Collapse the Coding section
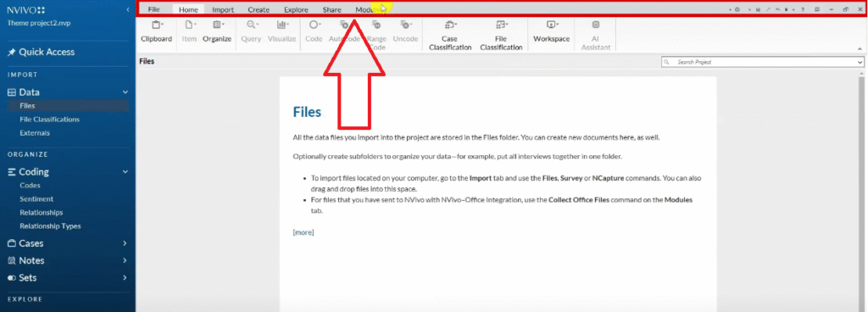 point(125,172)
